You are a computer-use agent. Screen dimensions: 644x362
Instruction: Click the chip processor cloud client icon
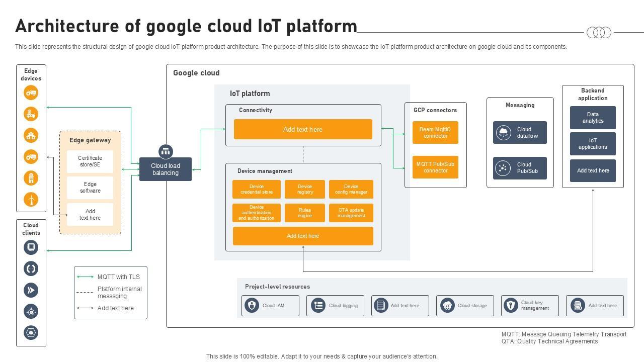point(31,247)
